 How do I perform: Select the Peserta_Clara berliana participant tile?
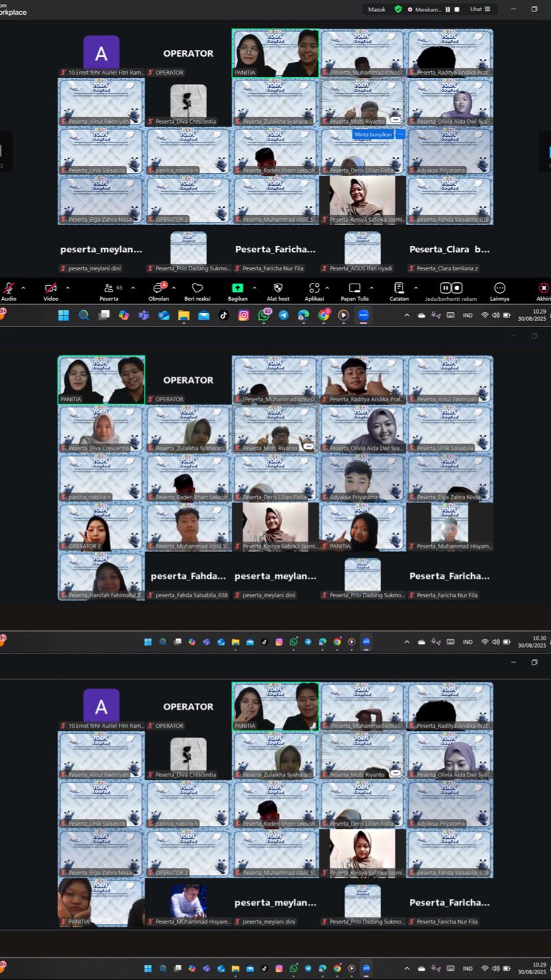[449, 250]
